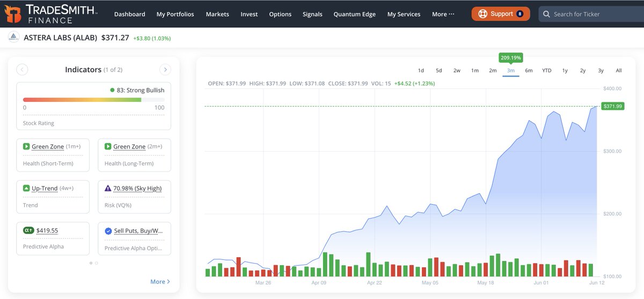Click the $419.55 Predictive Alpha value
The height and width of the screenshot is (299, 644).
[x=47, y=230]
